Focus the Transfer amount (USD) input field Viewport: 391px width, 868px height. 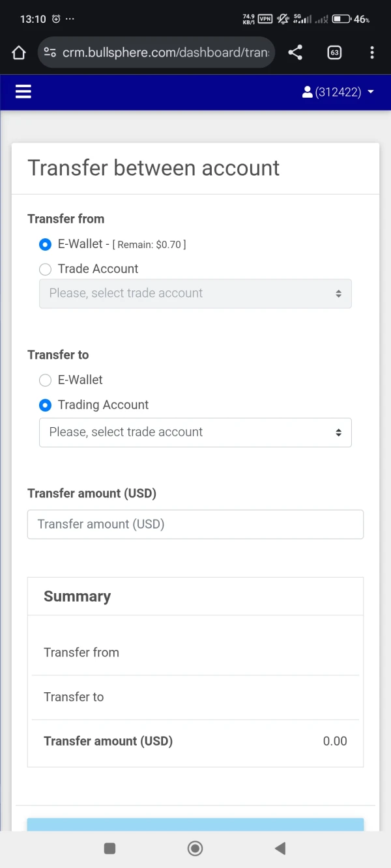(195, 524)
